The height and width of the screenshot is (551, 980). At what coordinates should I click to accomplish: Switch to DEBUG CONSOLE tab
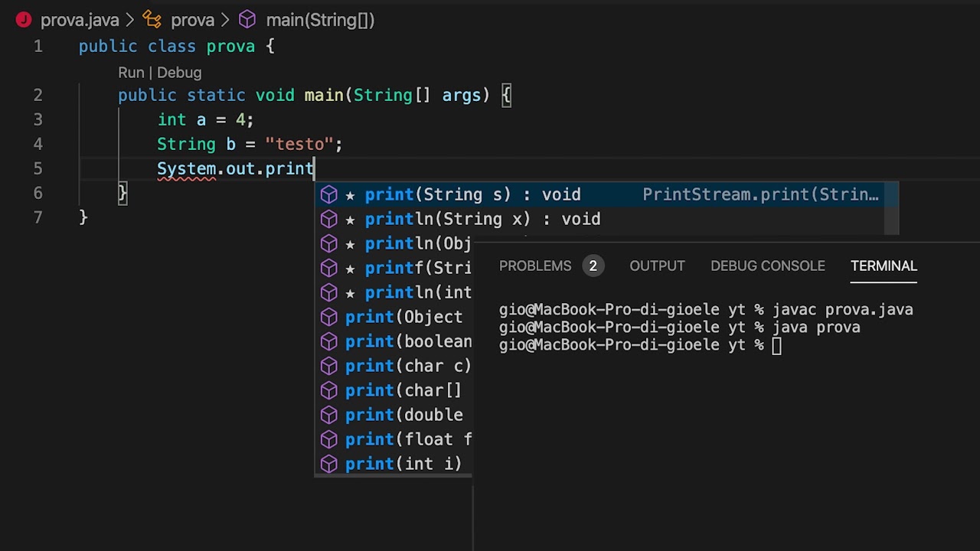(x=768, y=266)
